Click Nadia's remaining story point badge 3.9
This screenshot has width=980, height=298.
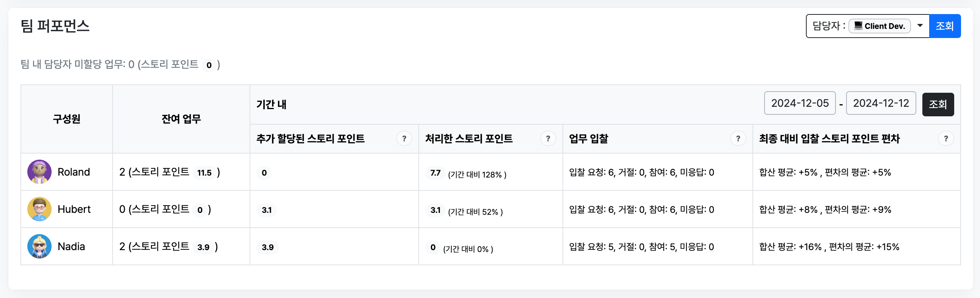pyautogui.click(x=203, y=247)
